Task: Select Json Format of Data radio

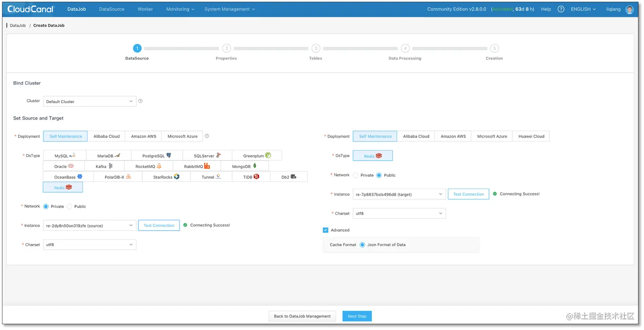Action: click(x=362, y=245)
